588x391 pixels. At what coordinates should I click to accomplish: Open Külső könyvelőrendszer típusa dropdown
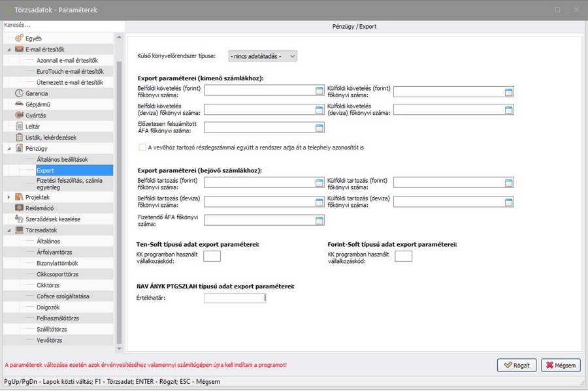point(263,56)
